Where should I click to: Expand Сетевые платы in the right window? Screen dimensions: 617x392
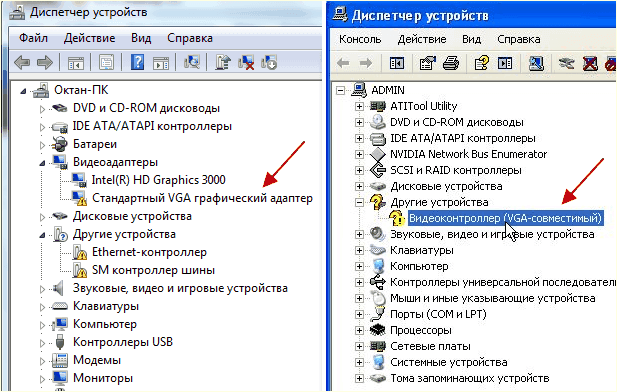coord(359,346)
